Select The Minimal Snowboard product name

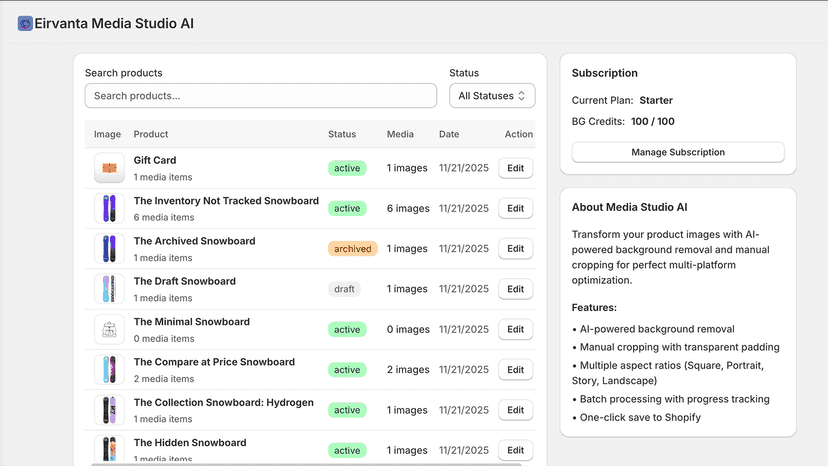[192, 322]
